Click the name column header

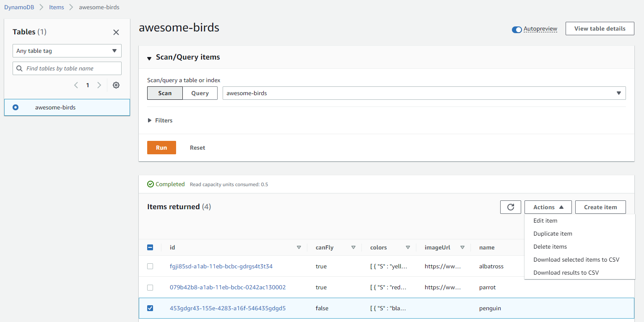[x=487, y=247]
